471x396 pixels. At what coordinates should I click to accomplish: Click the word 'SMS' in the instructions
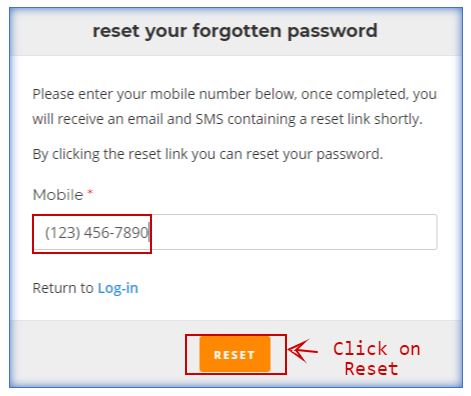[209, 119]
